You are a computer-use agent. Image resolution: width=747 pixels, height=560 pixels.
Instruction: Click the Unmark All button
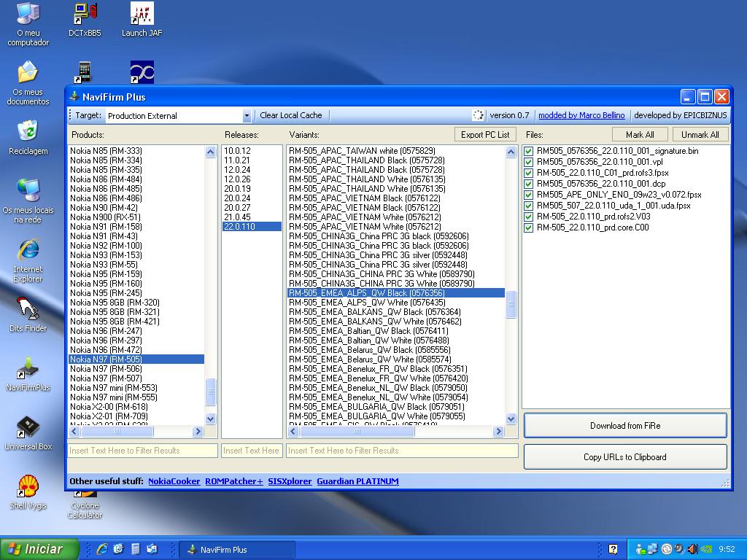700,135
